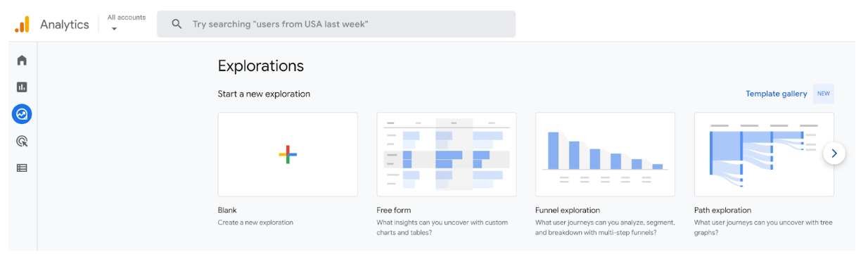Open the Path exploration template thumbnail

[764, 154]
